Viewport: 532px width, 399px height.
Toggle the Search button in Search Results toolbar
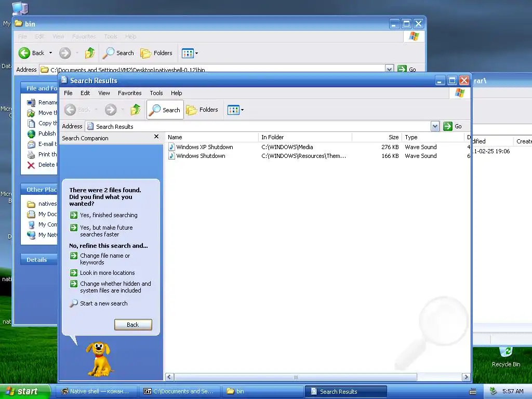coord(165,110)
